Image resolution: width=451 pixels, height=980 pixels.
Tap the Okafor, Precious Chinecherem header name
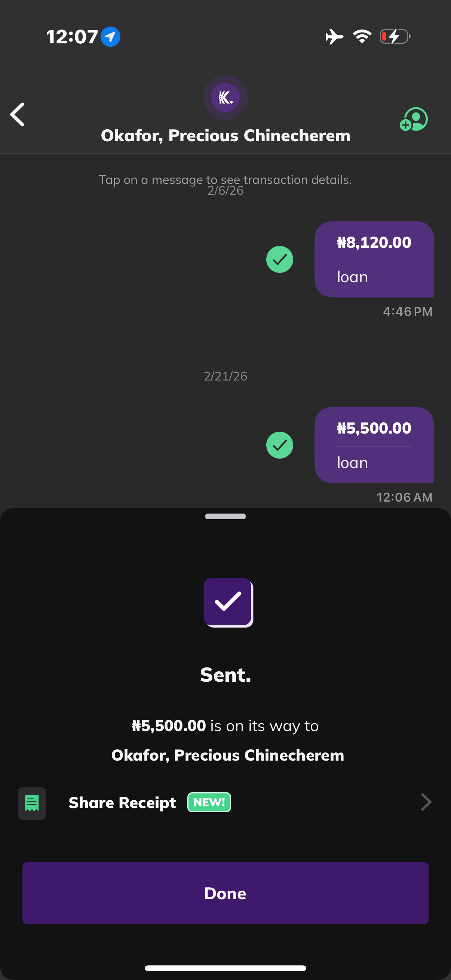(x=225, y=136)
